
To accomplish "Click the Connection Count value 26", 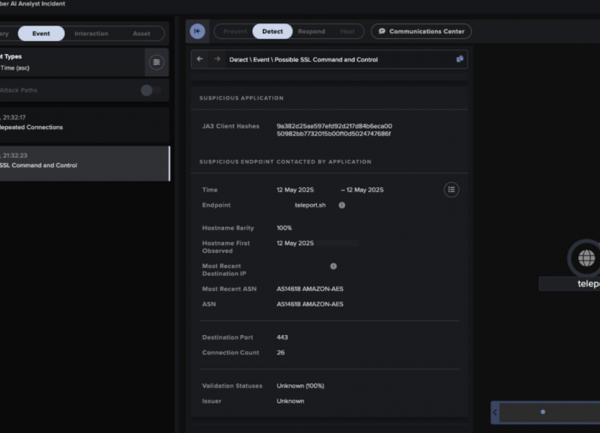I will point(280,353).
